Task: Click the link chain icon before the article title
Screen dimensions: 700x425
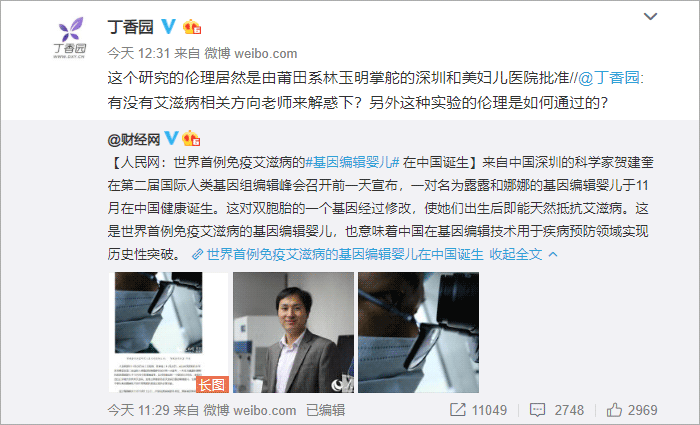Action: tap(197, 254)
